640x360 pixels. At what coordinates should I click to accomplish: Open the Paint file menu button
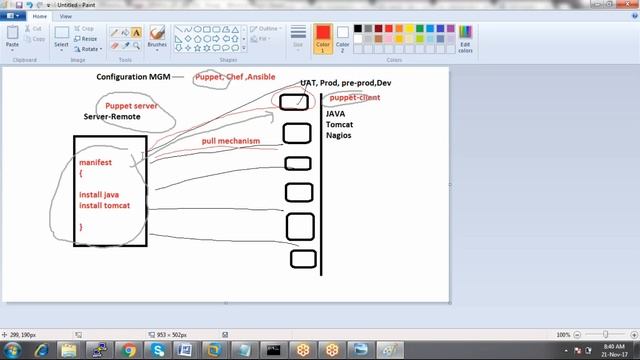(x=13, y=16)
